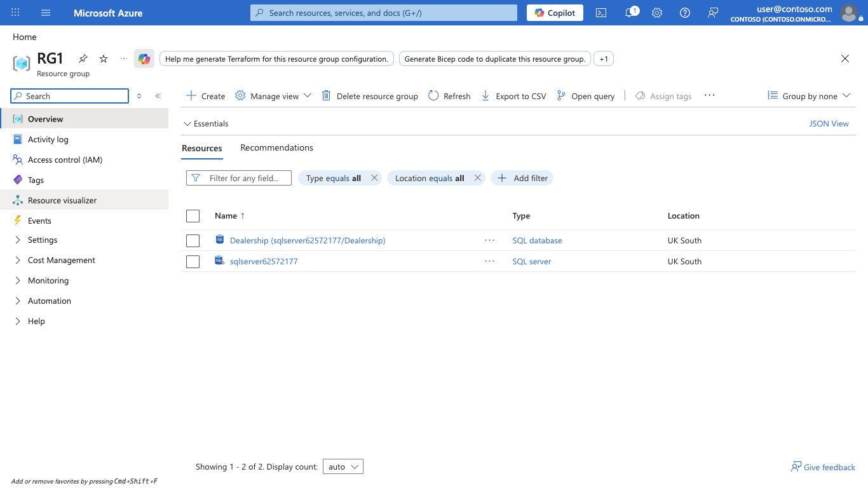Check the Dealership database row checkbox

click(x=193, y=241)
